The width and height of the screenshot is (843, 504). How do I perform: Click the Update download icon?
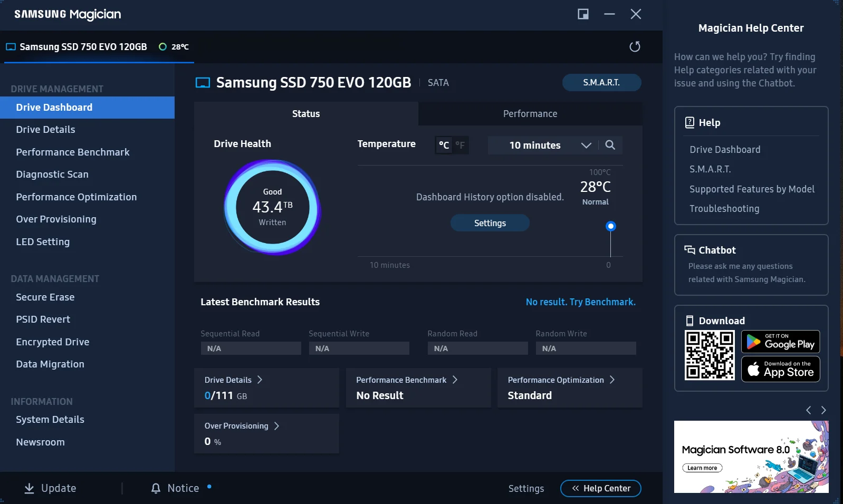[x=30, y=489]
